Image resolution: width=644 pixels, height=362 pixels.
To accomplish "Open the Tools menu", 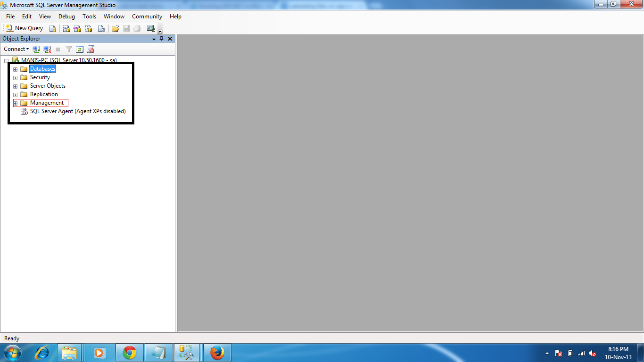I will [89, 16].
